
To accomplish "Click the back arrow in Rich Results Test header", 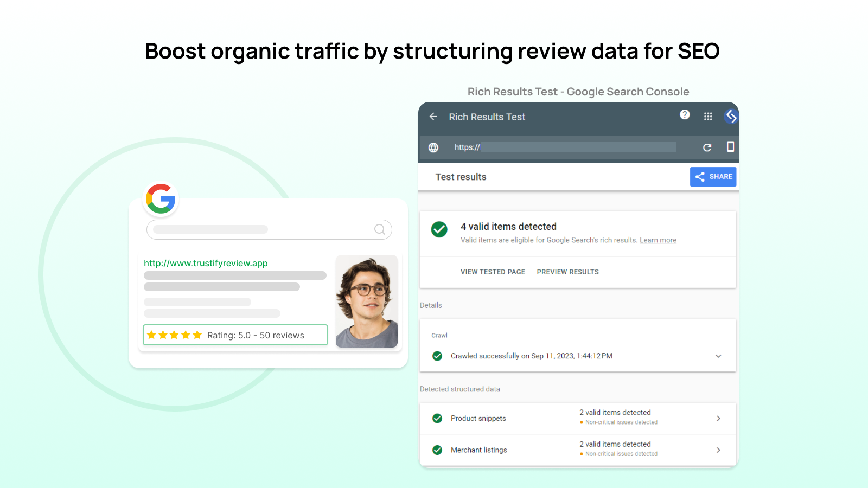I will pyautogui.click(x=433, y=117).
